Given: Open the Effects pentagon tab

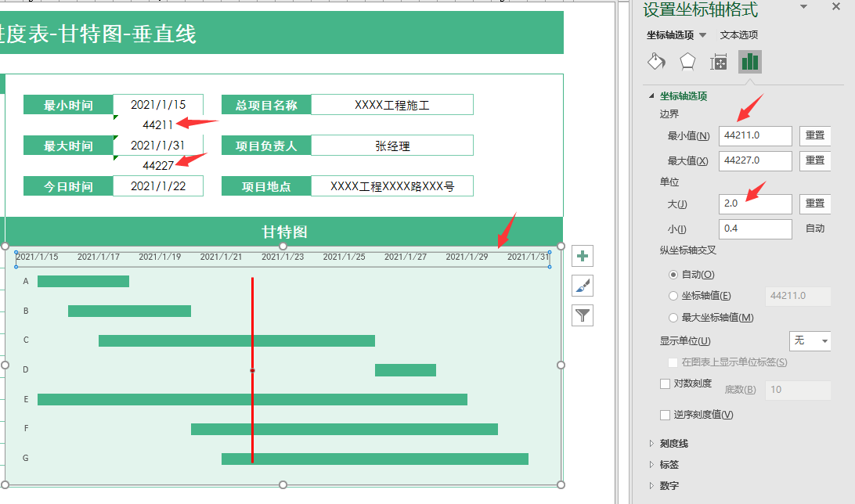Looking at the screenshot, I should 687,62.
